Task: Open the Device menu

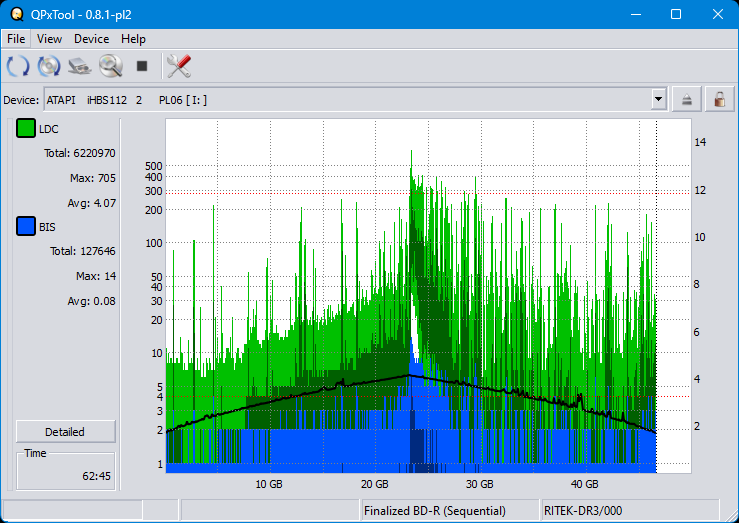Action: tap(91, 39)
